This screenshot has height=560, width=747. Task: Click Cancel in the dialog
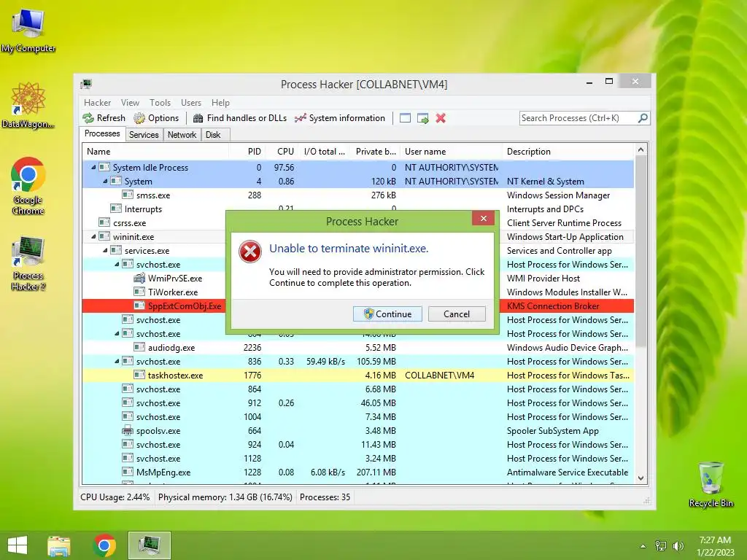pyautogui.click(x=457, y=314)
